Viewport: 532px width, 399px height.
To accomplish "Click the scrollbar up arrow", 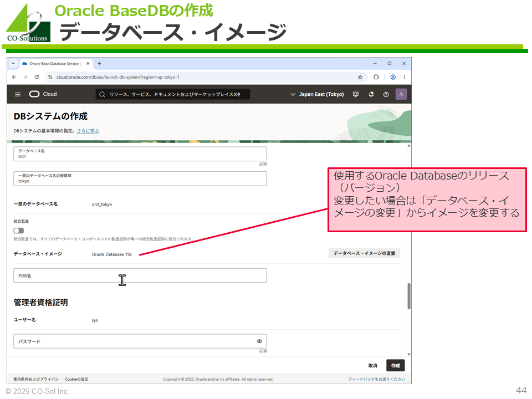I will [x=409, y=146].
